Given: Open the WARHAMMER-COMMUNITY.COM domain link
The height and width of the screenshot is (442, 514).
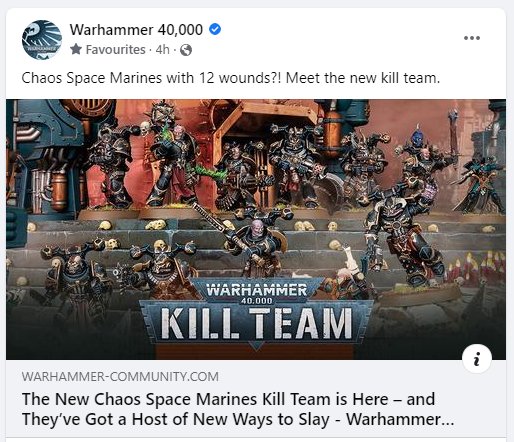Looking at the screenshot, I should pyautogui.click(x=120, y=377).
